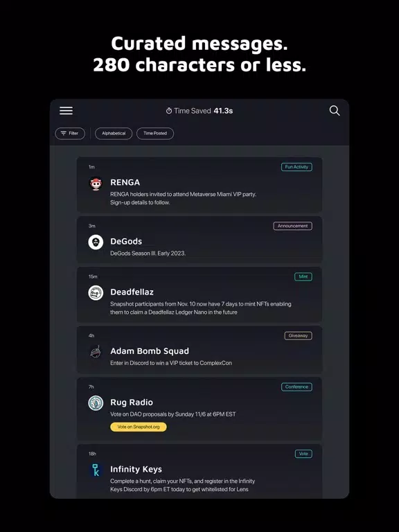The width and height of the screenshot is (399, 532).
Task: Open the Deadfellaz avatar icon
Action: click(96, 292)
